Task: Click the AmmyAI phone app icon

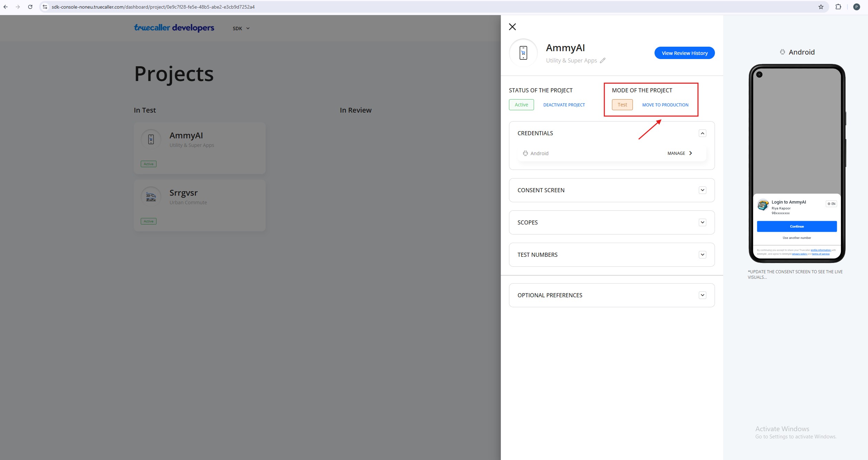Action: 523,53
